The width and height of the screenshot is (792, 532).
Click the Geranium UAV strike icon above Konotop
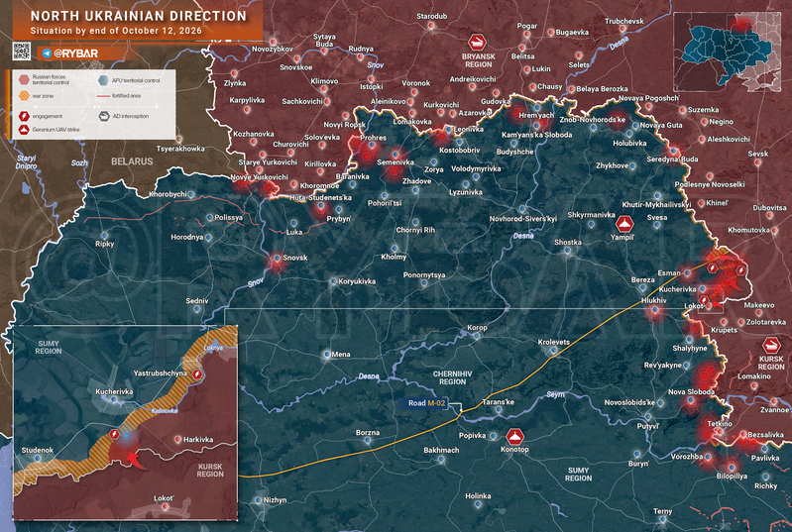click(x=514, y=437)
